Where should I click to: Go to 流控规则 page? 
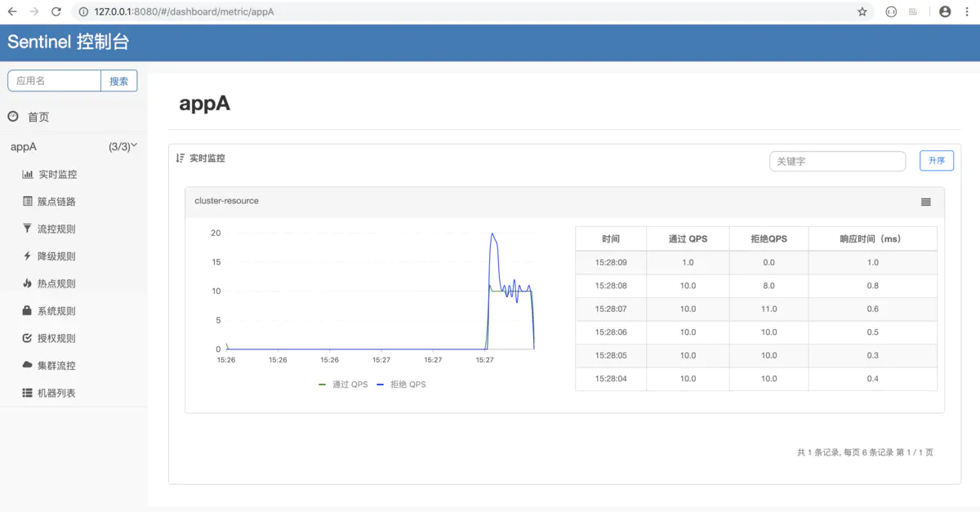[57, 229]
